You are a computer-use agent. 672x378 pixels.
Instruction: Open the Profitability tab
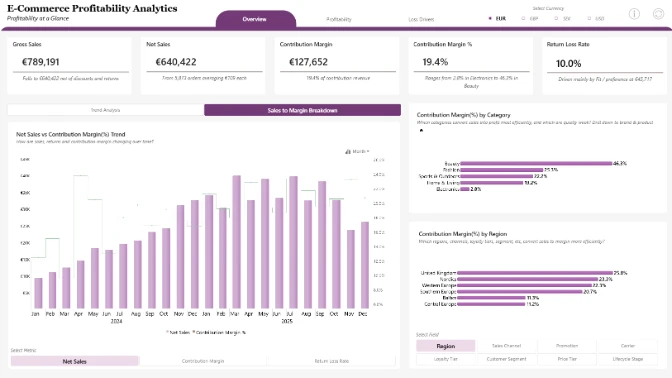pos(339,19)
